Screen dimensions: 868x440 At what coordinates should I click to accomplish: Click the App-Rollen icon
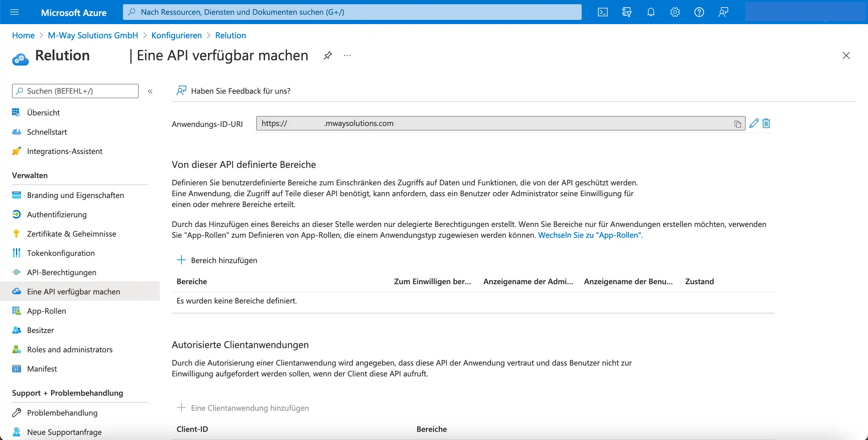[16, 311]
